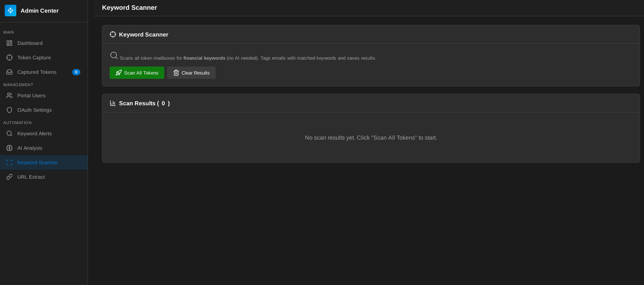Viewport: 644px width, 285px height.
Task: Click the Keyword Alerts magnifier icon
Action: coord(9,133)
